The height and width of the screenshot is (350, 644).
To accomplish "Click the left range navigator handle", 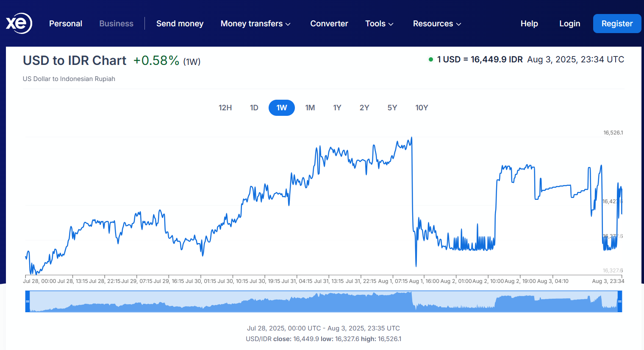I will click(28, 302).
